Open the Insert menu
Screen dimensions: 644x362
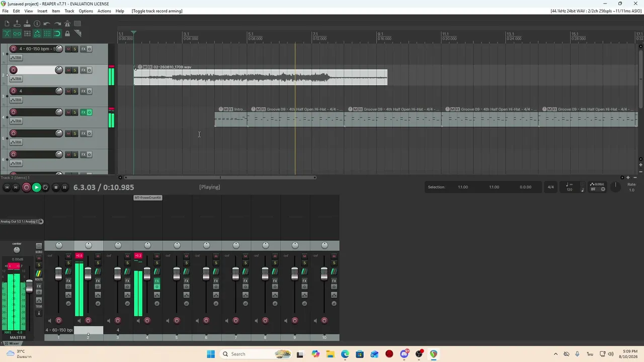point(42,11)
